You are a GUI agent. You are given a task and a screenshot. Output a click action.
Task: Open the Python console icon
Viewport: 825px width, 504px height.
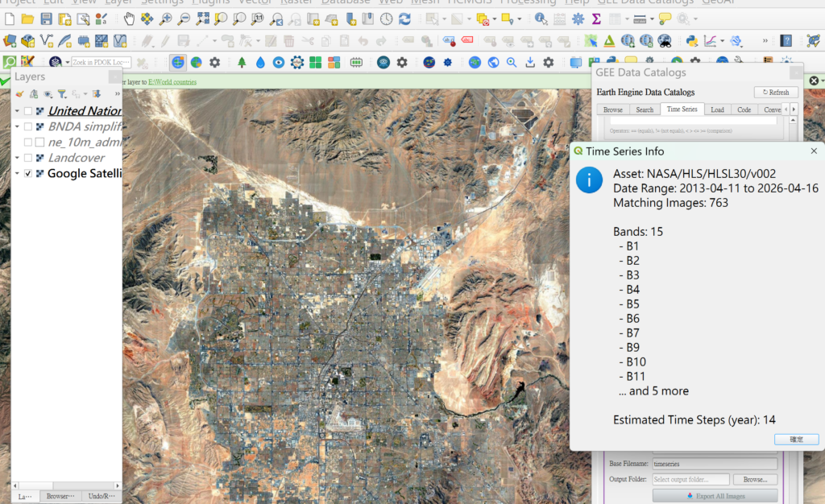(x=691, y=40)
